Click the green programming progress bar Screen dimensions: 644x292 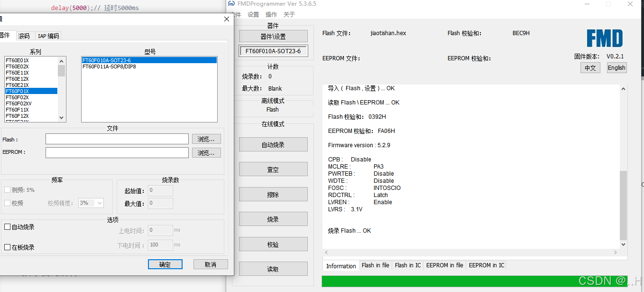click(475, 281)
